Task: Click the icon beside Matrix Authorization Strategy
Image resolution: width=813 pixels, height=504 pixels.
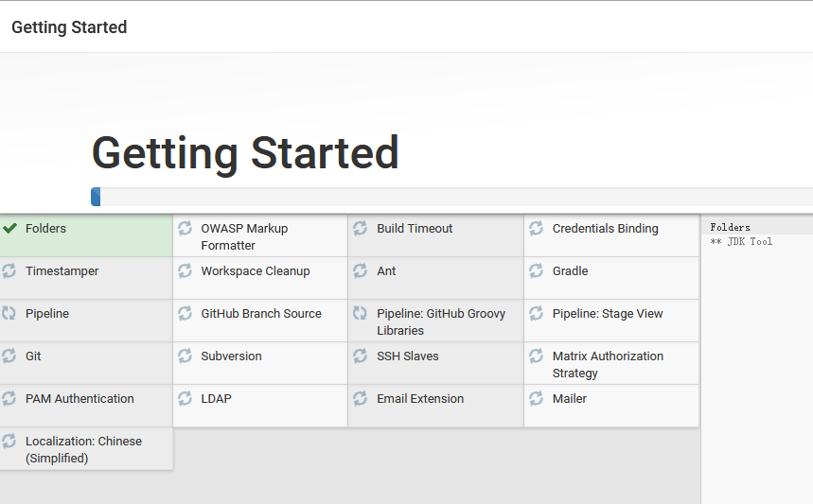Action: 536,356
